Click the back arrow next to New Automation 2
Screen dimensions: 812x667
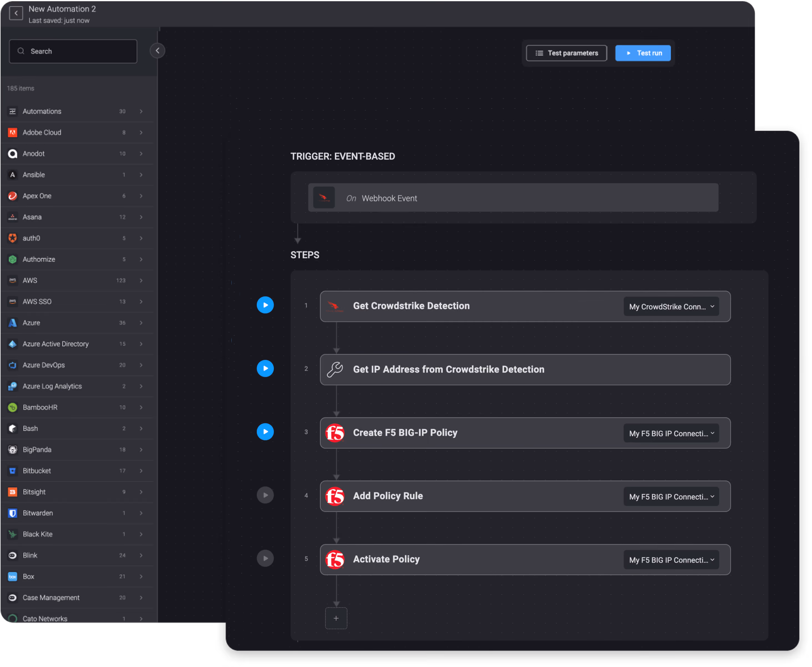coord(16,13)
